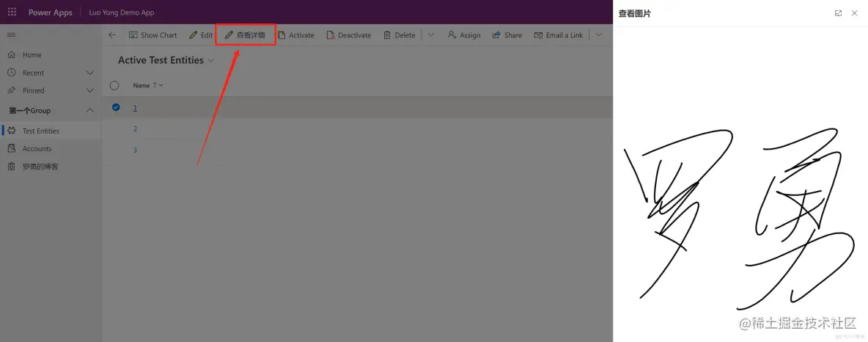Click the Share command
868x342 pixels.
click(x=507, y=35)
